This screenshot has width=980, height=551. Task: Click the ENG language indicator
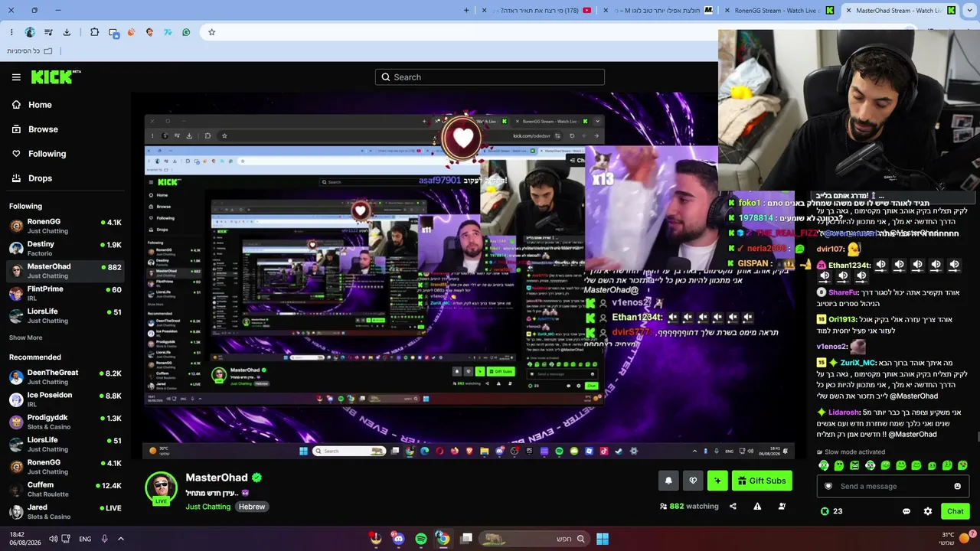coord(85,539)
